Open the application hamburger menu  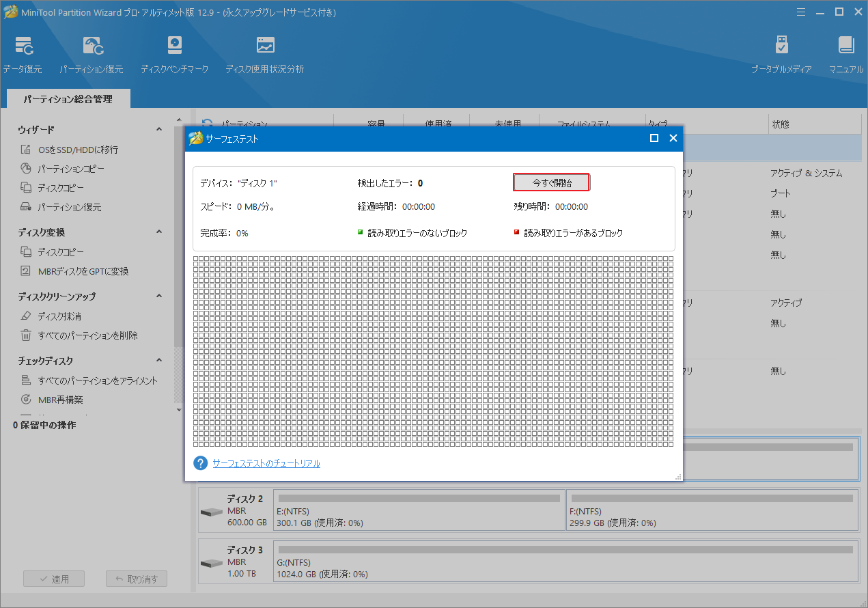(x=802, y=12)
